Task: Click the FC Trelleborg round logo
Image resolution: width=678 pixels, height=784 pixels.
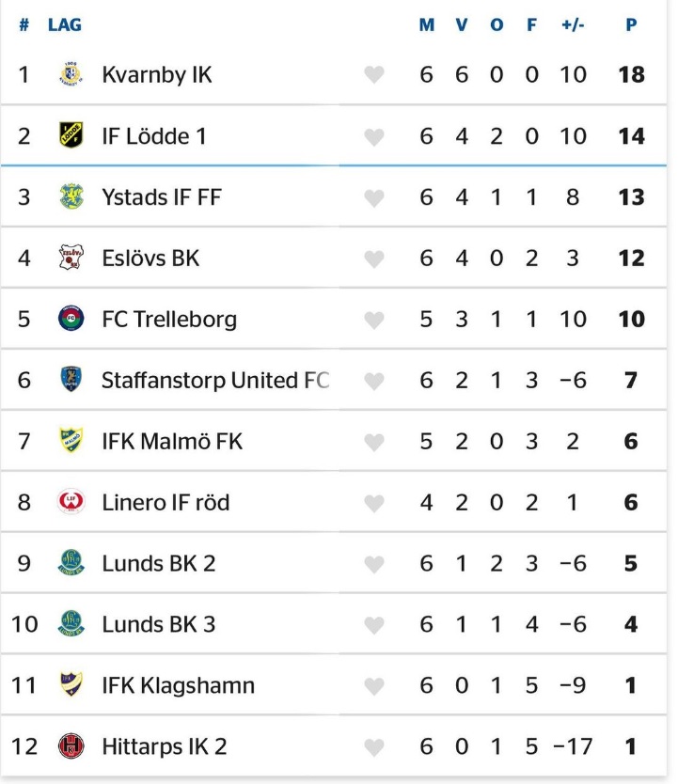Action: click(x=71, y=319)
